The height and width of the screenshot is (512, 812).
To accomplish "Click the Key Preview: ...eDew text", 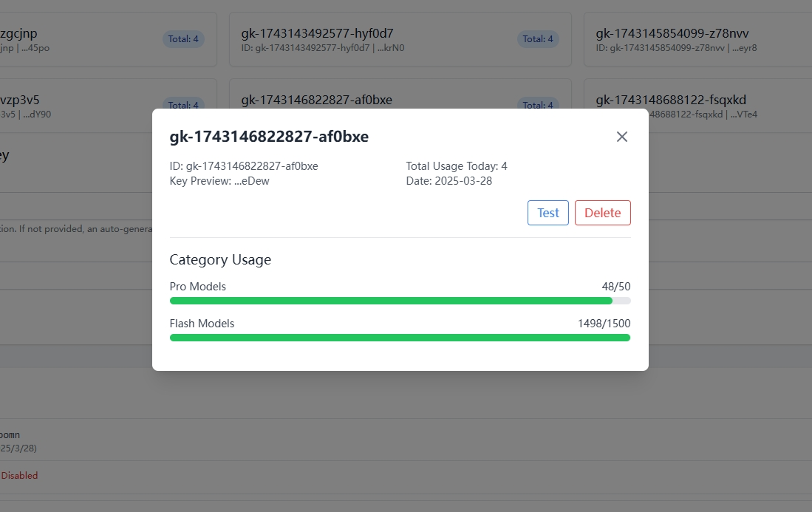I will point(219,181).
